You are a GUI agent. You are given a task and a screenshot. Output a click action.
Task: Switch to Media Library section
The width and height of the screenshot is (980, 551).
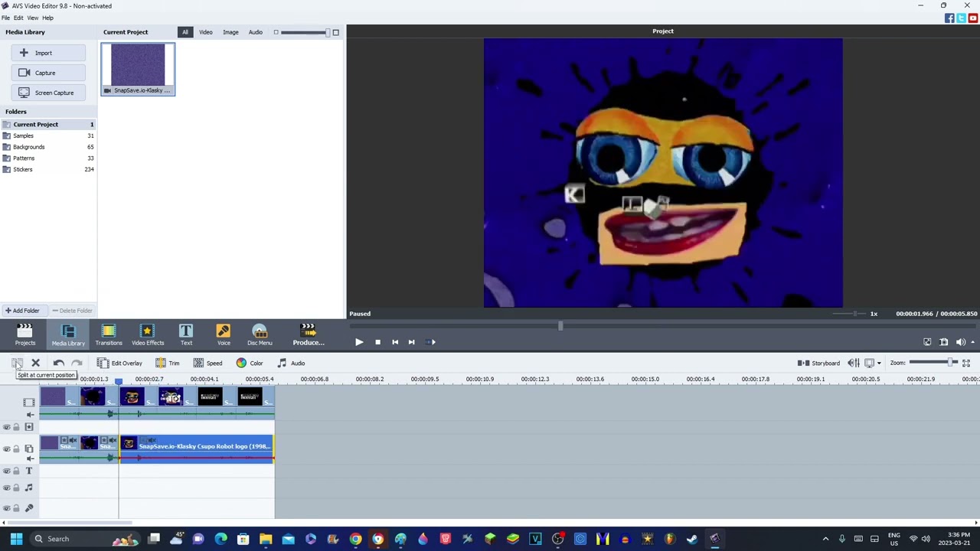tap(68, 334)
